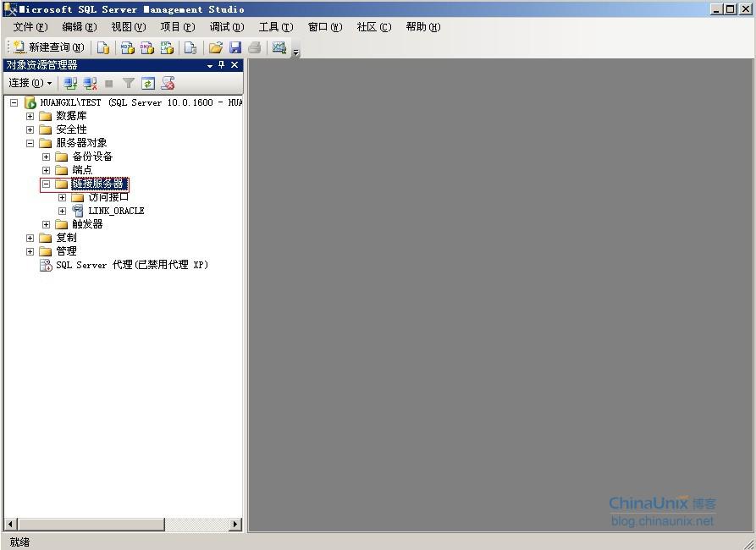Select the 管理 tree item label
Image resolution: width=756 pixels, height=550 pixels.
(67, 251)
